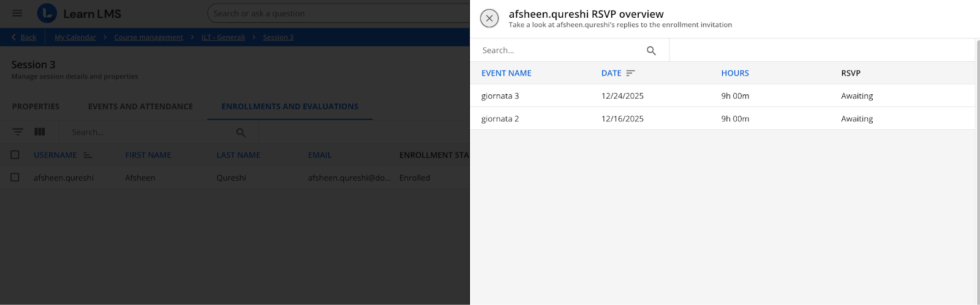Click the Date column sort icon

click(630, 73)
